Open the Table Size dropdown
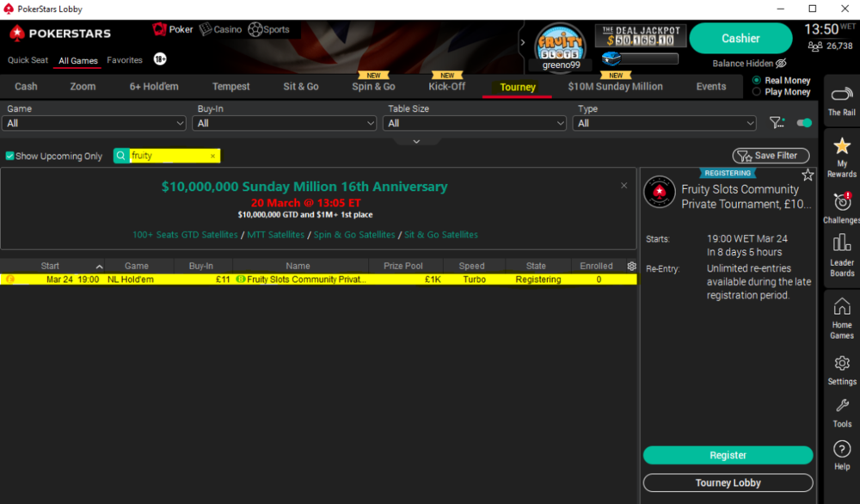 476,123
